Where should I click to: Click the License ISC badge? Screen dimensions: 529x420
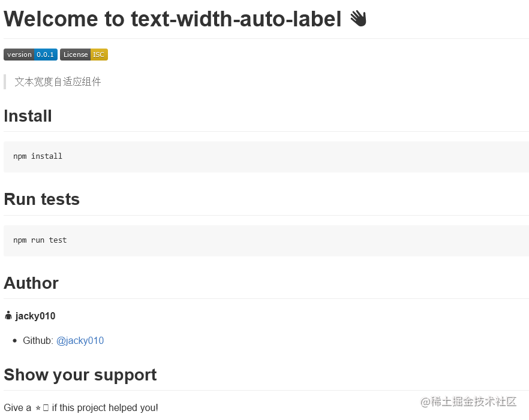coord(84,55)
